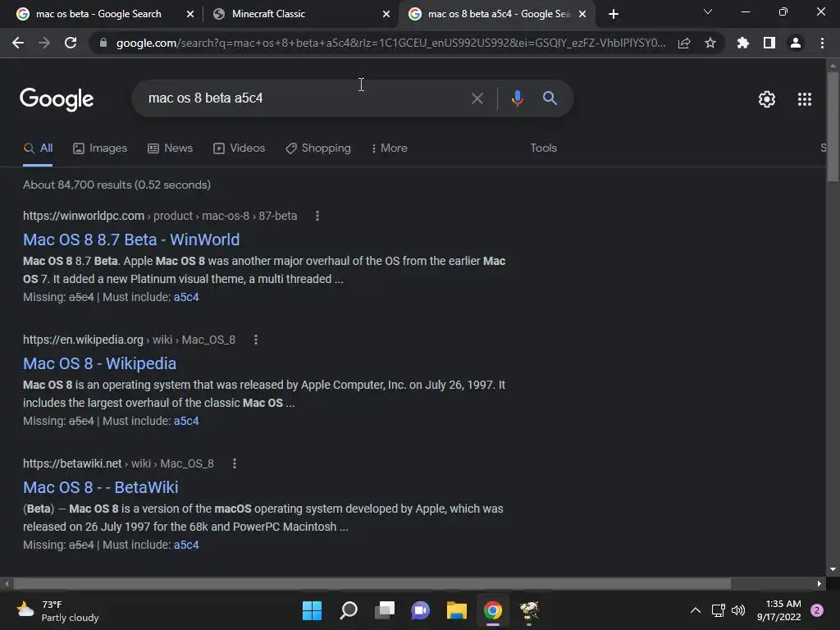Open Chrome's three-dot menu
The height and width of the screenshot is (630, 840).
[x=822, y=43]
